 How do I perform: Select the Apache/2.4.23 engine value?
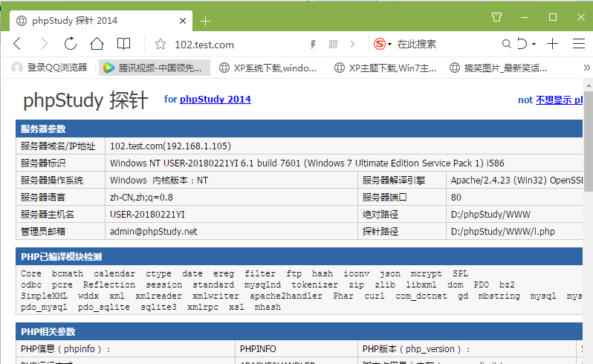point(516,181)
